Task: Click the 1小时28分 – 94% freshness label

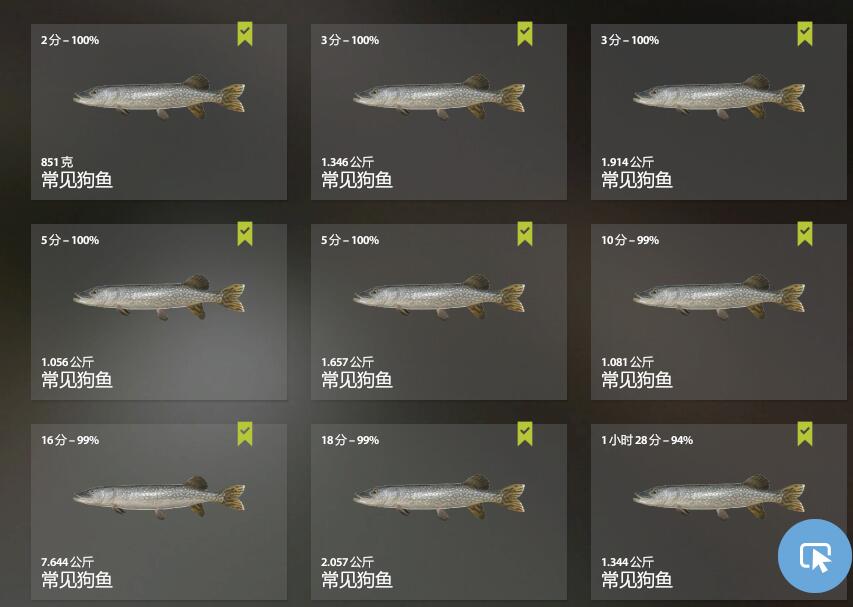Action: 647,440
